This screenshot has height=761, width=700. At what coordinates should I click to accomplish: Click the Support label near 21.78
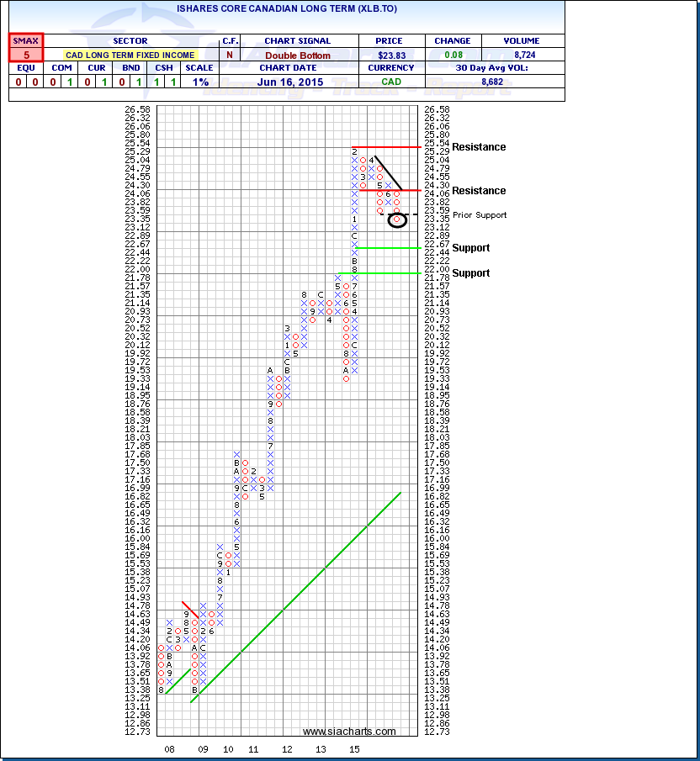(469, 273)
